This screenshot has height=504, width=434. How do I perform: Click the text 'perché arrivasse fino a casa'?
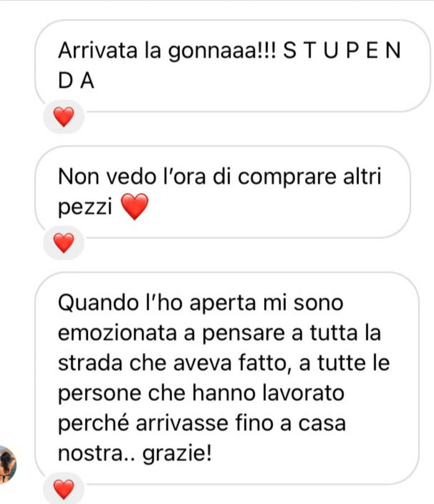202,423
